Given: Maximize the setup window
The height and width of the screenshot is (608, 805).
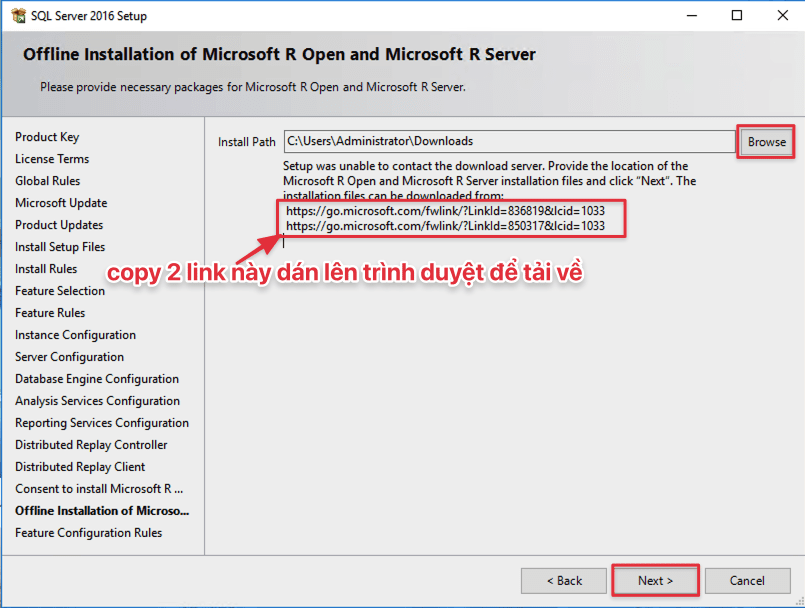Looking at the screenshot, I should tap(737, 16).
